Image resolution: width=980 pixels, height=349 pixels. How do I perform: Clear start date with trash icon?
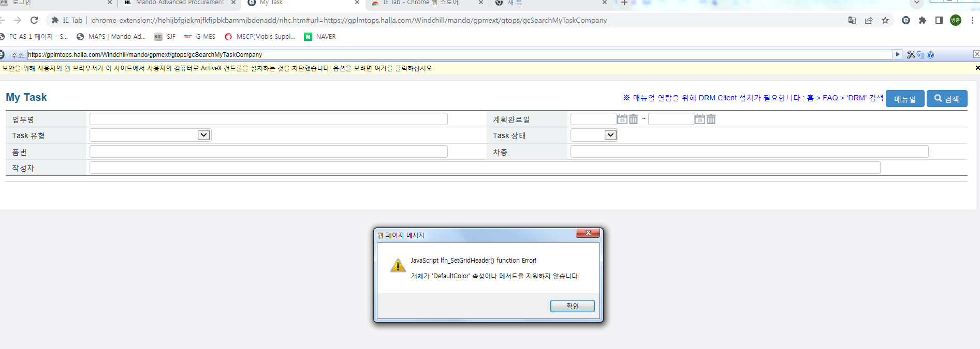click(x=633, y=119)
